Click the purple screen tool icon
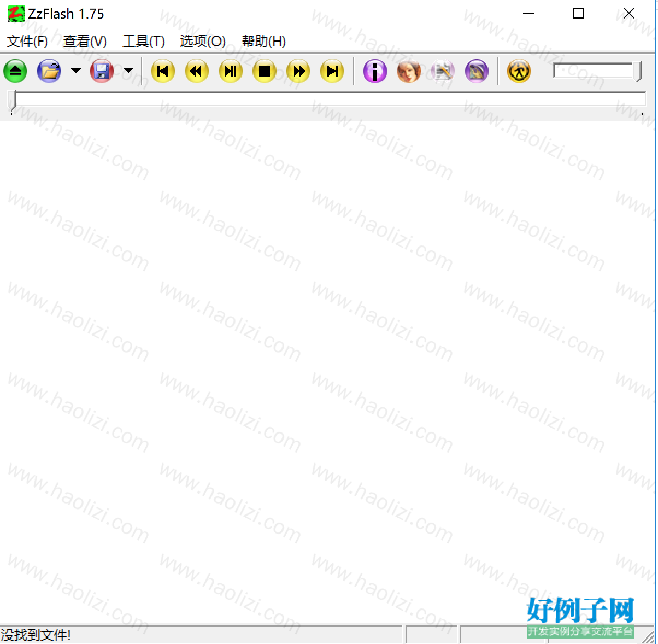Screen dimensions: 658x644 (x=477, y=71)
